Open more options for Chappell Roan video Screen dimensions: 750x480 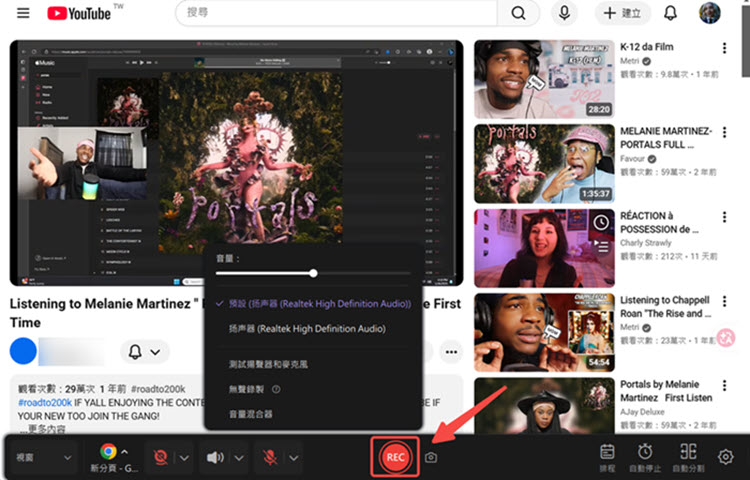point(724,301)
